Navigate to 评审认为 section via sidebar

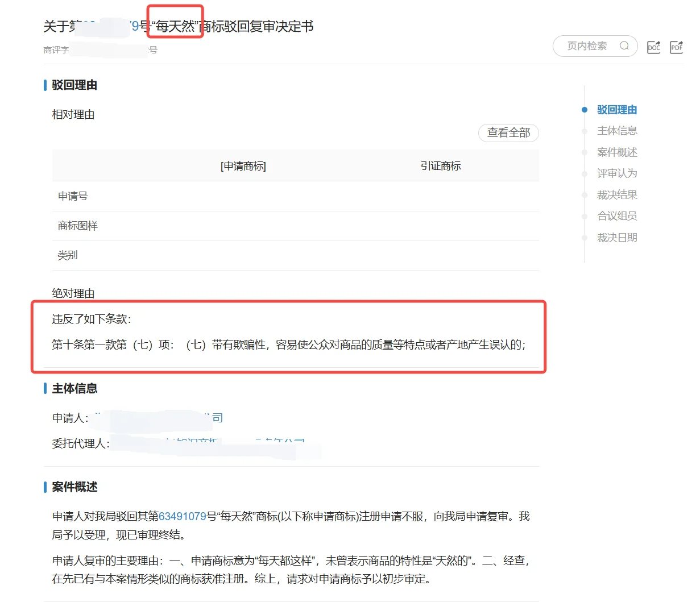pos(617,173)
